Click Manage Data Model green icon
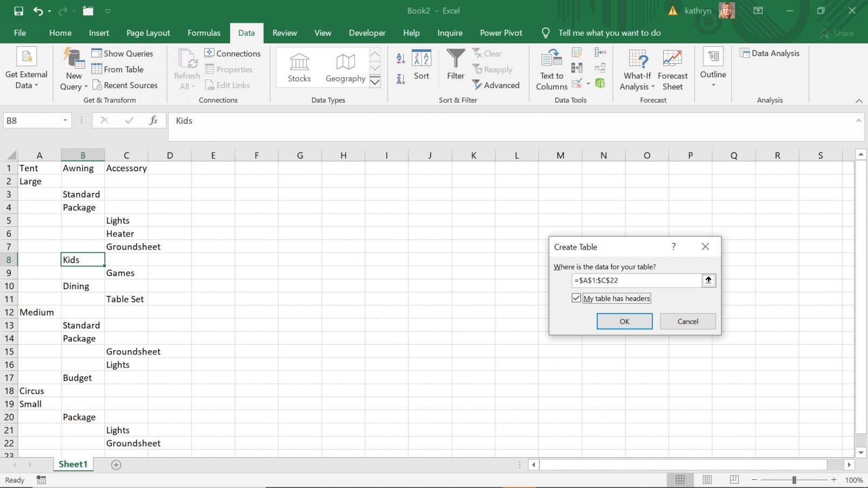This screenshot has height=488, width=868. coord(600,83)
